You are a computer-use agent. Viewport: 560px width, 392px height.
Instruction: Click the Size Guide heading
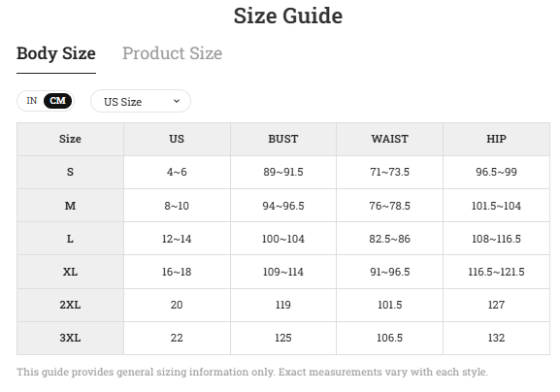tap(288, 16)
